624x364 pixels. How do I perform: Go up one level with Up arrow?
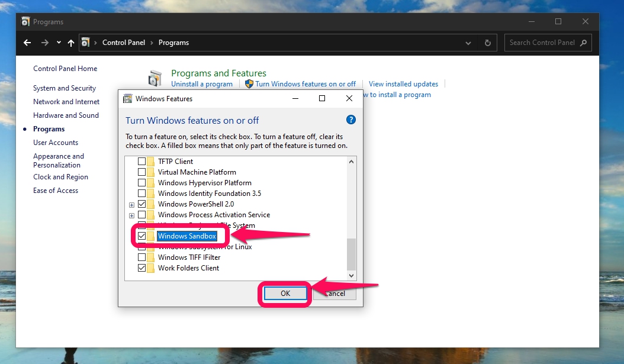point(71,43)
